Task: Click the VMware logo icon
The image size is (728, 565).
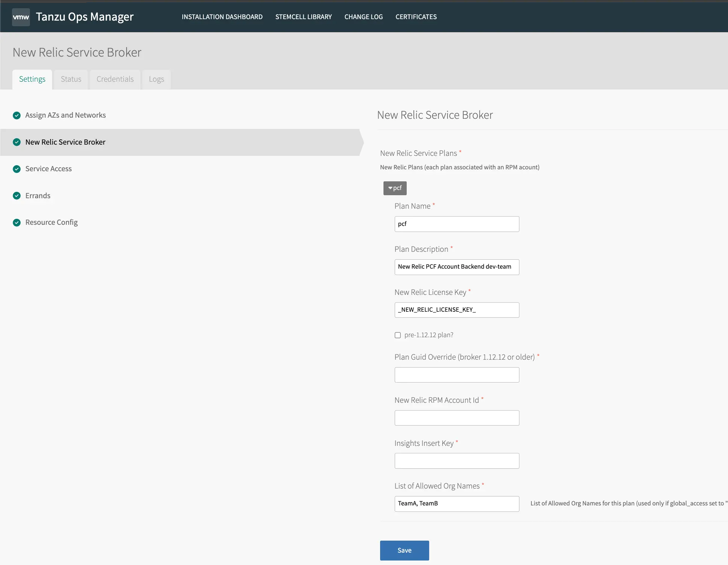Action: point(21,16)
